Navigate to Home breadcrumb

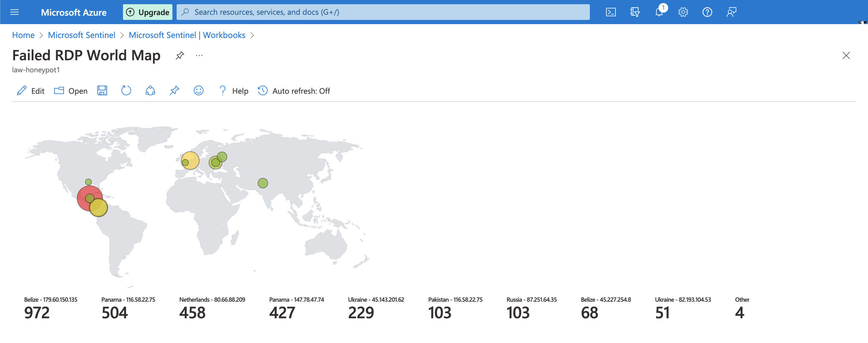23,35
